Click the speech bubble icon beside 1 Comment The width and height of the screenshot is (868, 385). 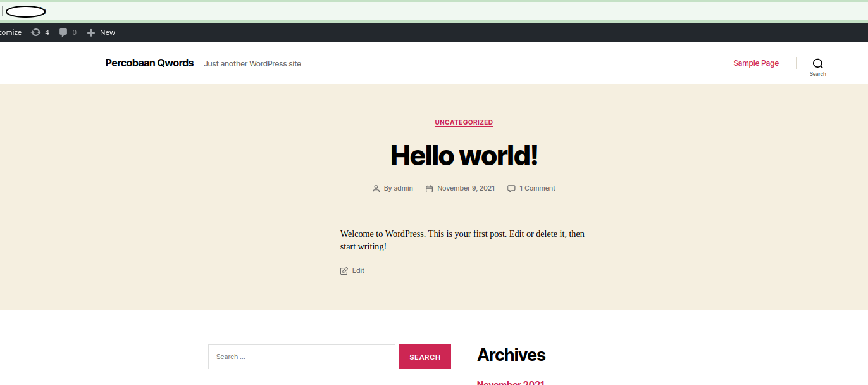coord(511,188)
